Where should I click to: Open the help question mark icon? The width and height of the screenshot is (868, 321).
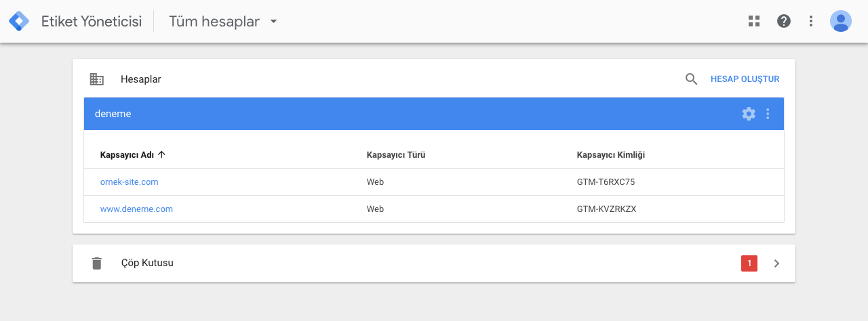(784, 21)
